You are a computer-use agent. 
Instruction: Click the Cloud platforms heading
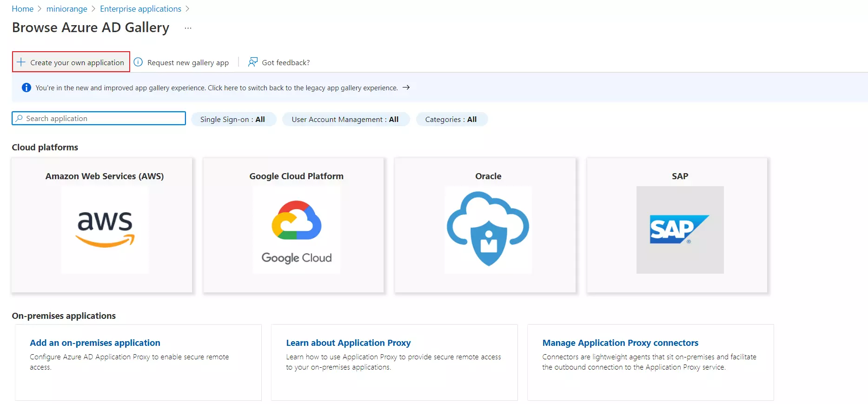45,147
